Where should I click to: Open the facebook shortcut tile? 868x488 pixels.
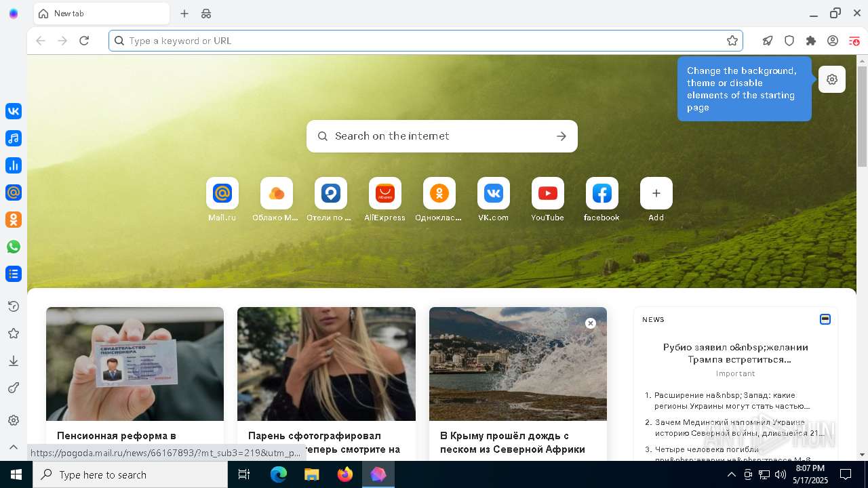pos(602,200)
